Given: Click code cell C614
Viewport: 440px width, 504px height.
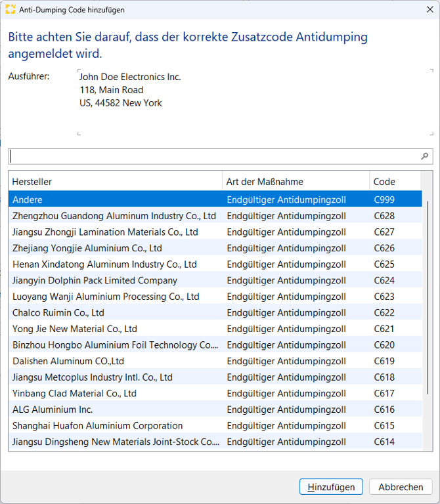Looking at the screenshot, I should [x=384, y=442].
